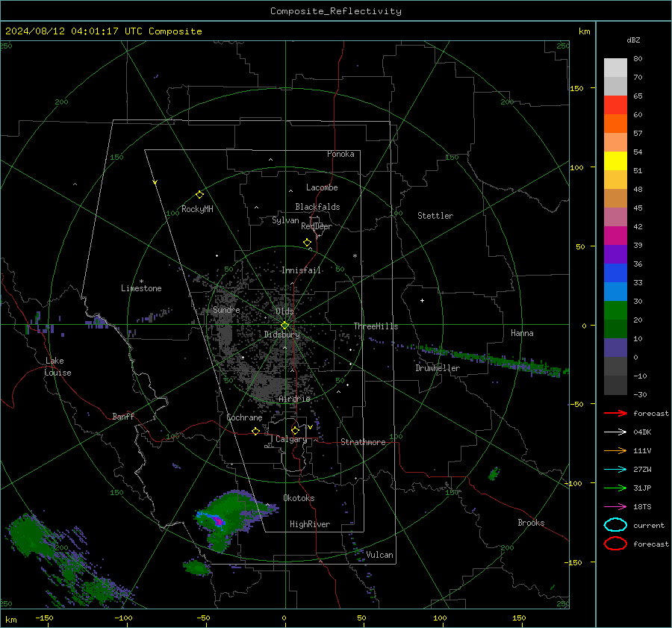
Task: Click the Okotoks label
Action: point(299,498)
